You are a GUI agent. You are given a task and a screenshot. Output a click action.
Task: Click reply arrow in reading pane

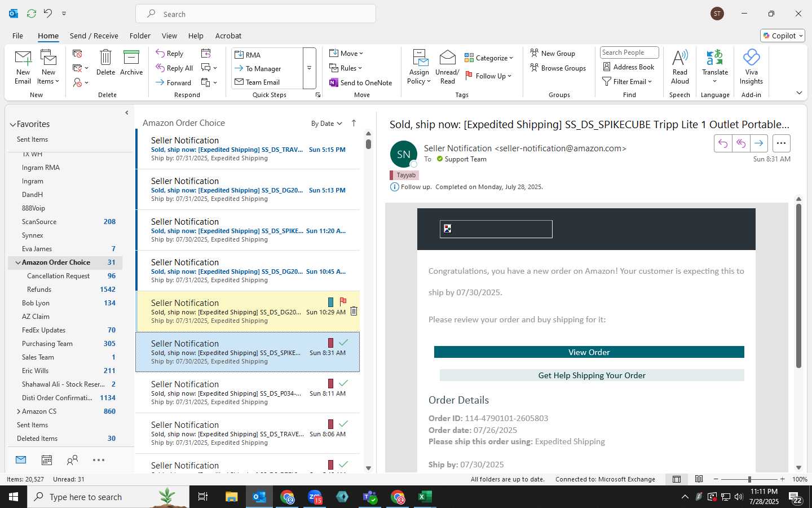pyautogui.click(x=723, y=143)
